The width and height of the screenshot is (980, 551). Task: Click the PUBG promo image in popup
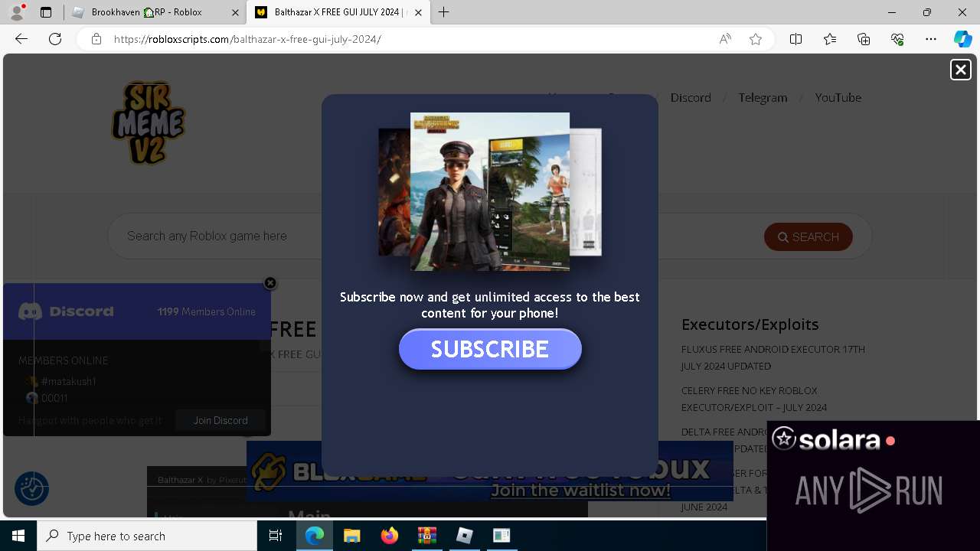[x=490, y=191]
